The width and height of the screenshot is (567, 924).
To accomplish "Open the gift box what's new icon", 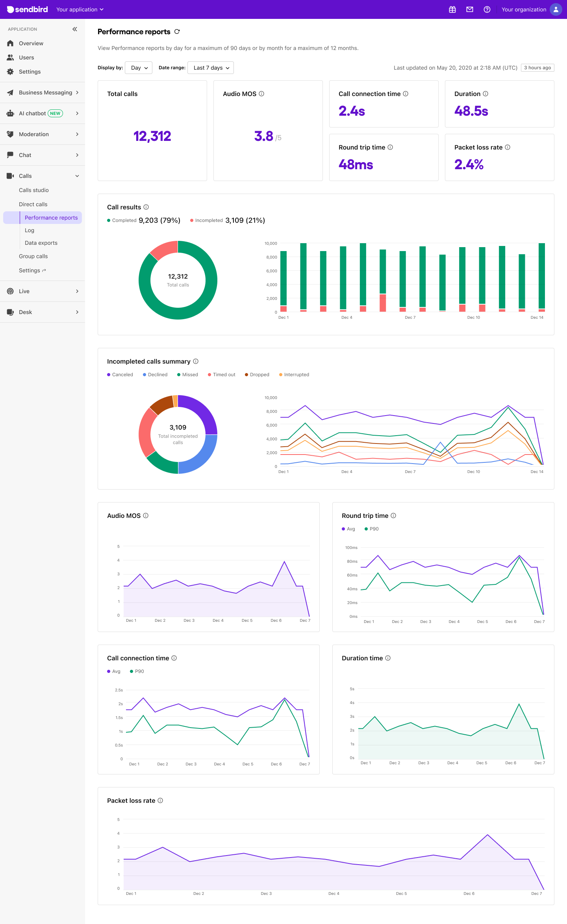I will 452,9.
